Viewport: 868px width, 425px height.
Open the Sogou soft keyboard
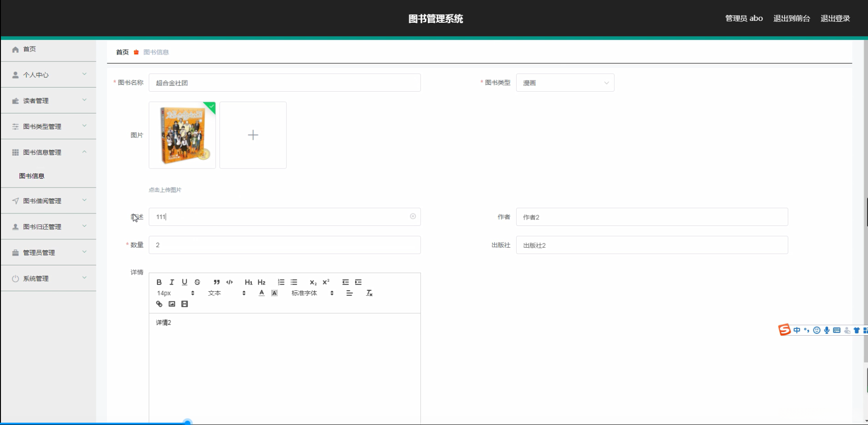click(837, 330)
